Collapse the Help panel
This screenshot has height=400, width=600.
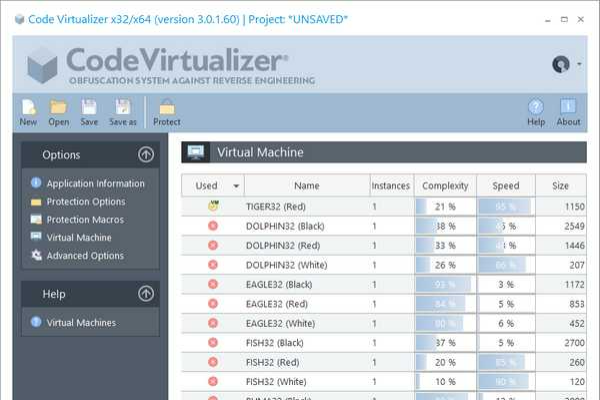pos(146,294)
